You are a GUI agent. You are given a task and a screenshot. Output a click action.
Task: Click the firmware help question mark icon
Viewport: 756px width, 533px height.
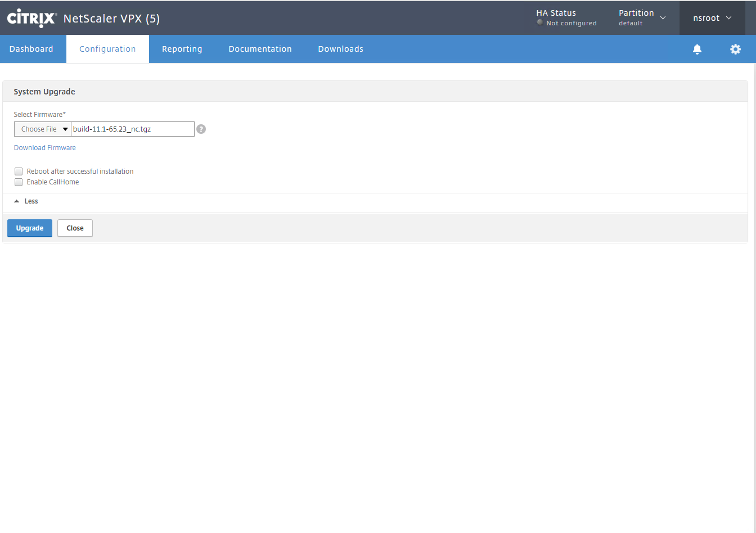point(201,129)
